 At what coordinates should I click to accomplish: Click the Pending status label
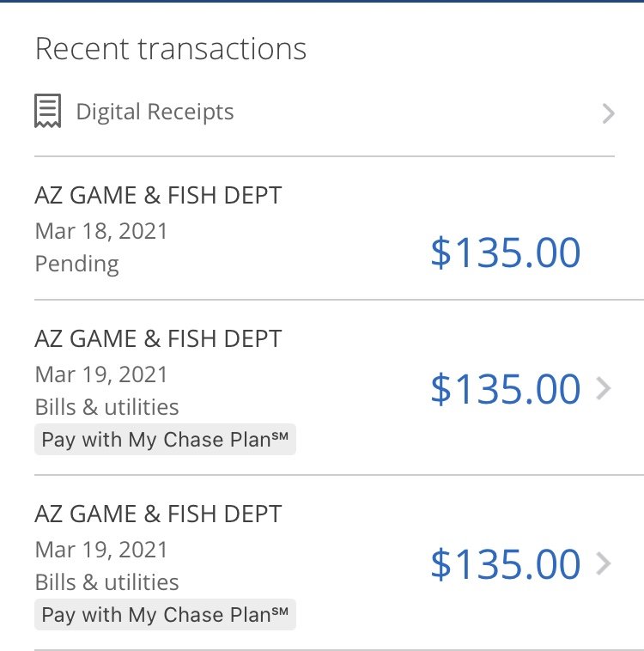(76, 264)
